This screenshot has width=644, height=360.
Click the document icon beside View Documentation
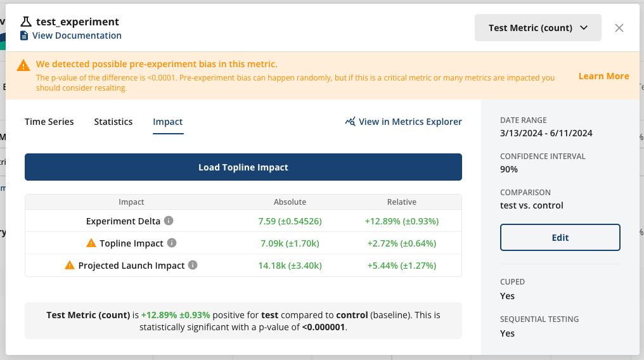click(24, 35)
